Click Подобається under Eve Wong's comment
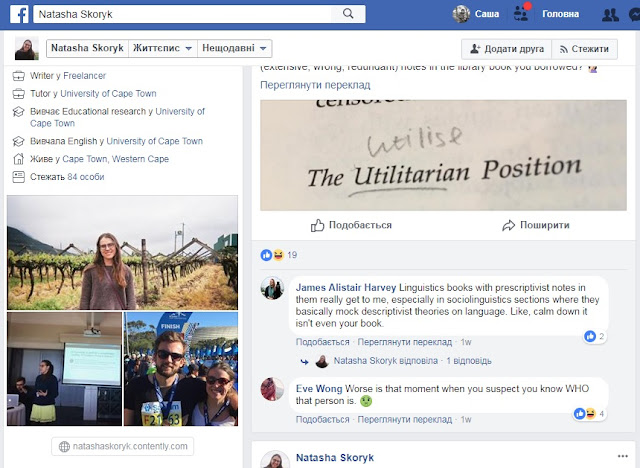Image resolution: width=640 pixels, height=468 pixels. (x=322, y=419)
